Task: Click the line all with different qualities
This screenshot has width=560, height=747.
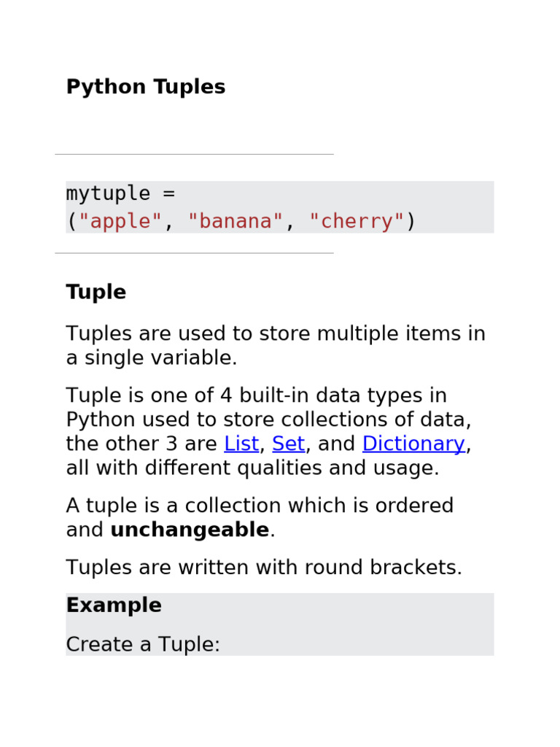Action: 252,468
